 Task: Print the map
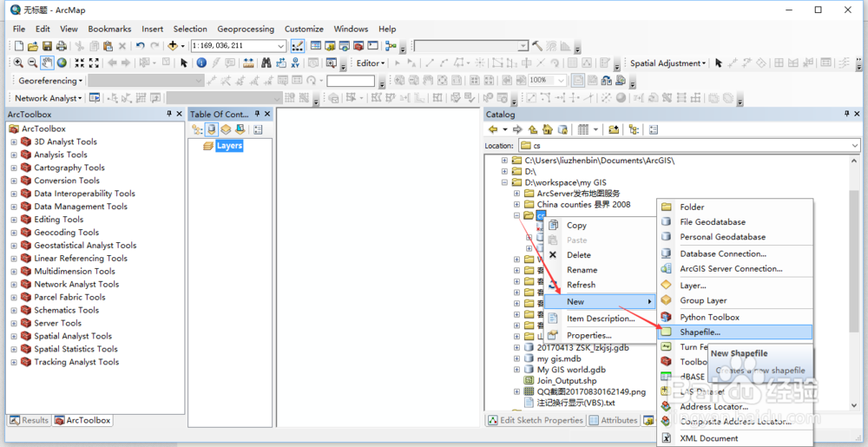61,46
